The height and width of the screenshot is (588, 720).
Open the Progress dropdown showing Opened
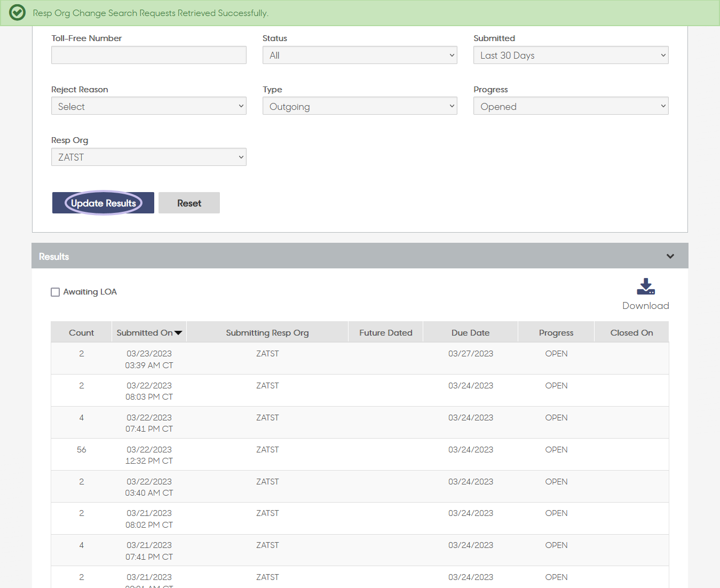tap(571, 106)
